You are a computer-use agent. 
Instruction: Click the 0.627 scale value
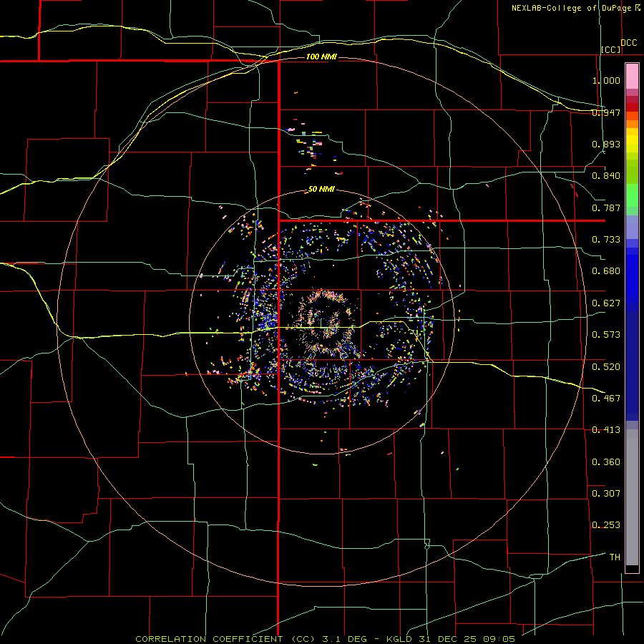click(606, 303)
